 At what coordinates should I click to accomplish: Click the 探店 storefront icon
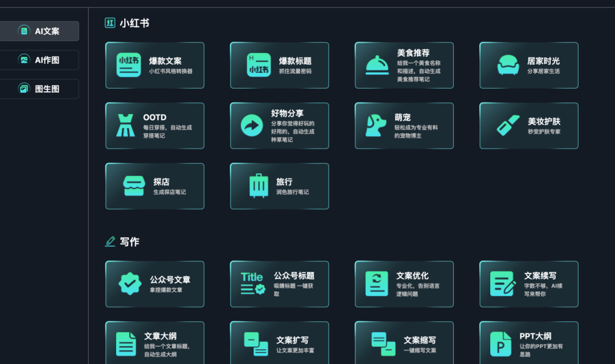pyautogui.click(x=134, y=186)
